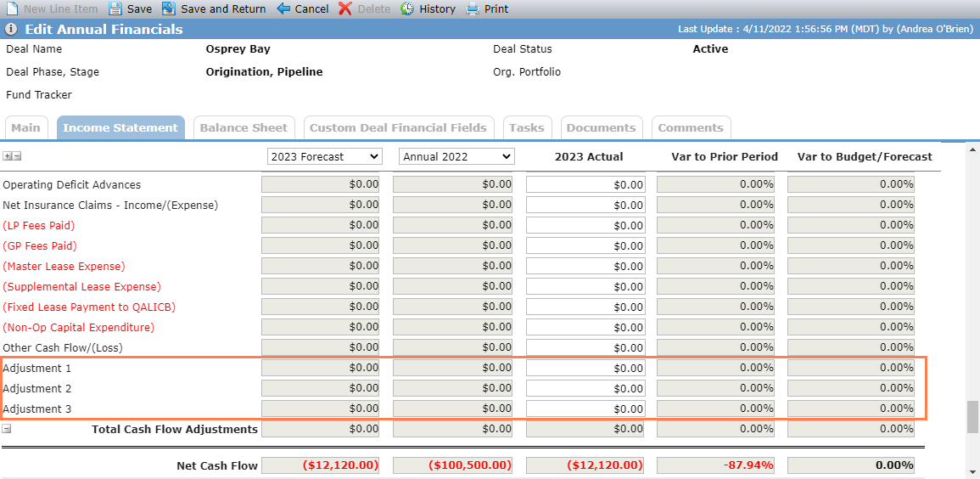Viewport: 980px width, 479px height.
Task: Click the blue Cancel arrow icon
Action: (283, 8)
